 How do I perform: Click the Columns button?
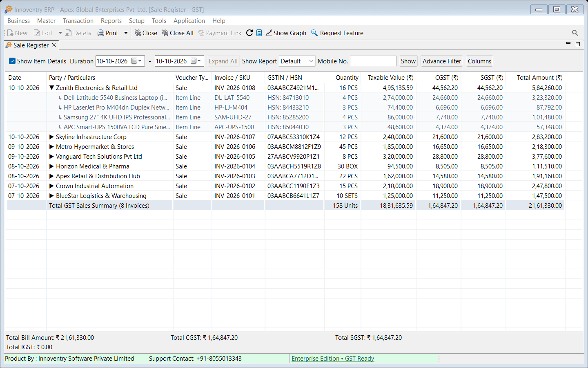(479, 61)
